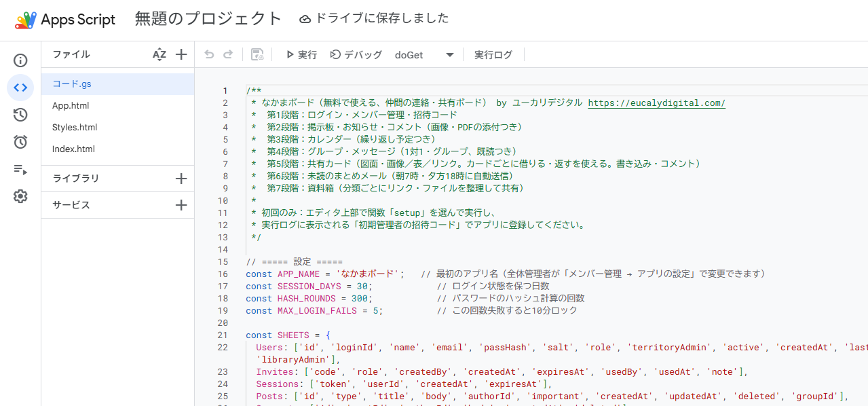Click the ===== 設定 ===== comment line

coord(295,262)
